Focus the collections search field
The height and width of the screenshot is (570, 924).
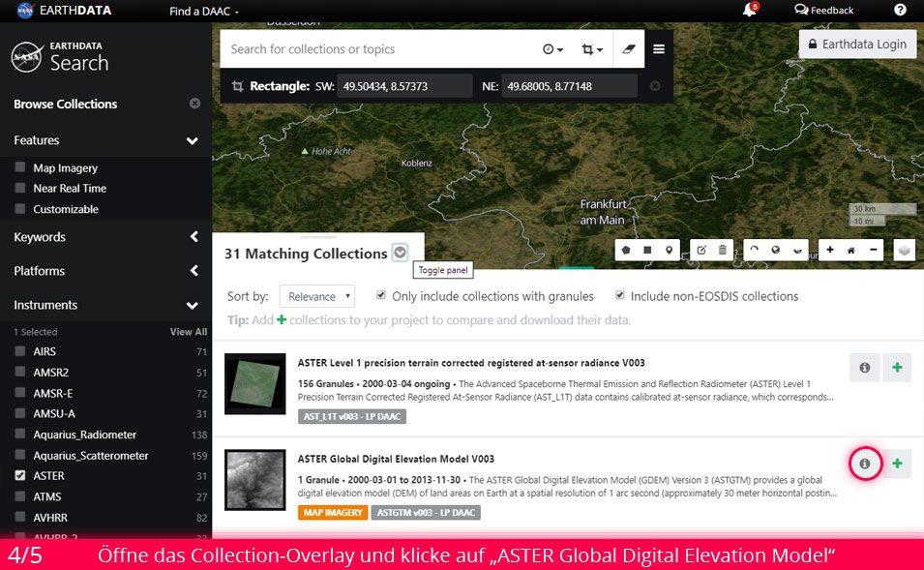click(x=380, y=49)
